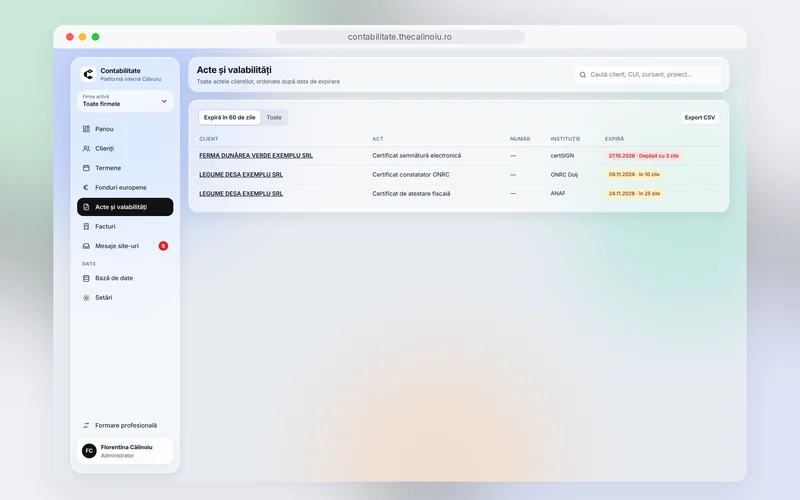Screen dimensions: 800x500
Task: Open Setări label in sidebar
Action: pos(104,297)
